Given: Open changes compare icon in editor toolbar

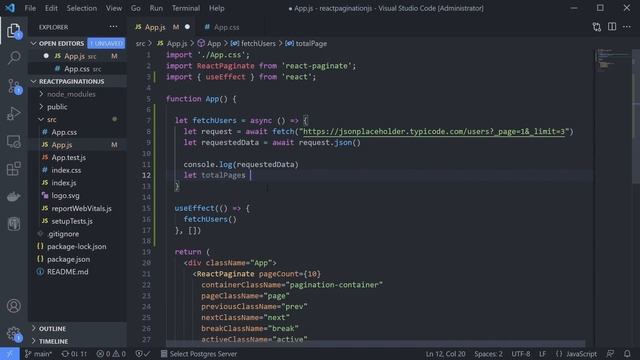Looking at the screenshot, I should pyautogui.click(x=597, y=27).
